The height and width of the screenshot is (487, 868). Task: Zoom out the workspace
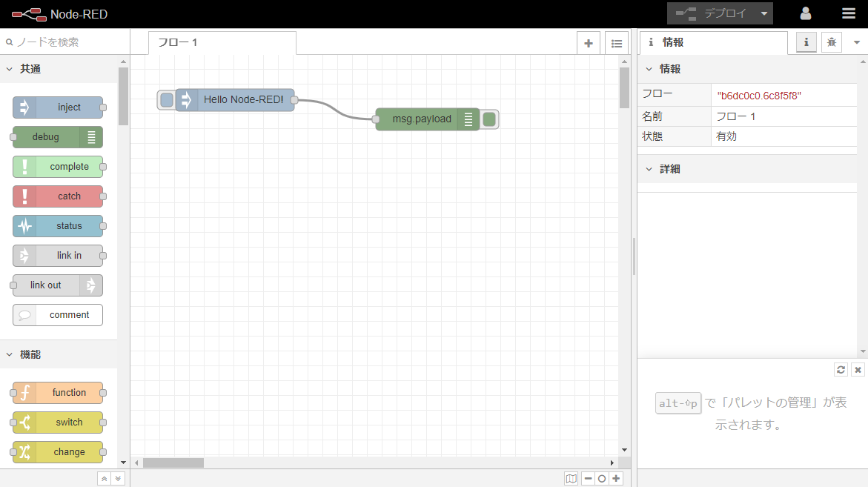click(588, 479)
